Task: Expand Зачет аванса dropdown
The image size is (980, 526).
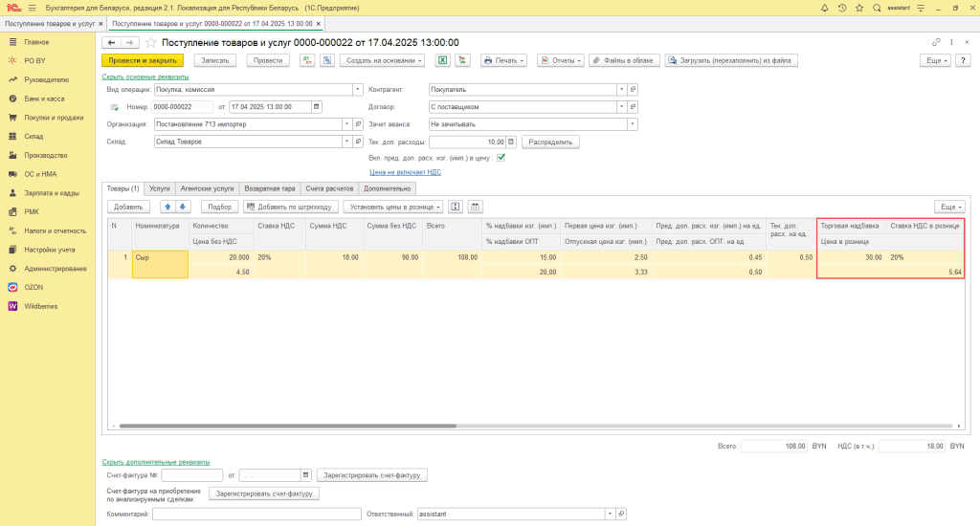Action: pyautogui.click(x=633, y=124)
